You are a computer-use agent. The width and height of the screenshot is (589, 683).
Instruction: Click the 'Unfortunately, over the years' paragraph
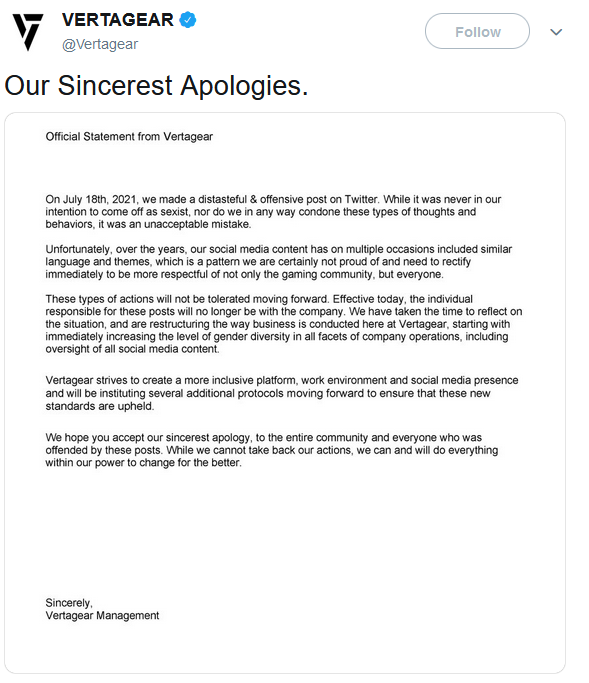point(278,262)
